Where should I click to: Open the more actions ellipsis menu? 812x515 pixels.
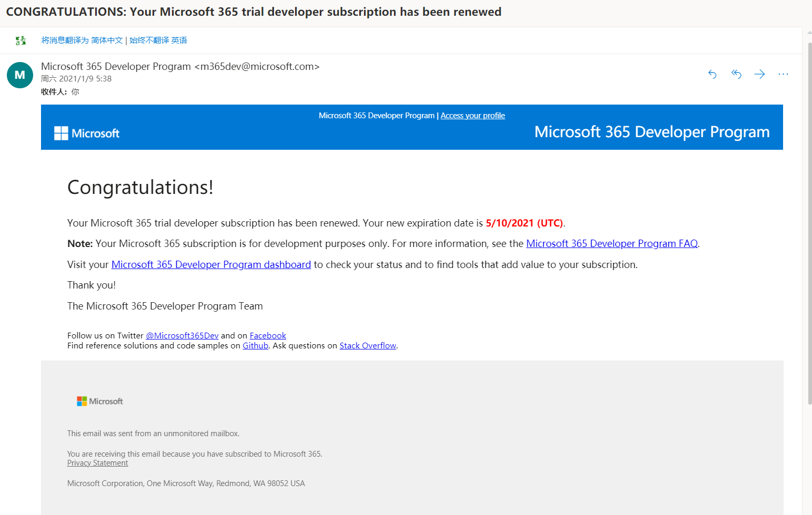point(783,74)
